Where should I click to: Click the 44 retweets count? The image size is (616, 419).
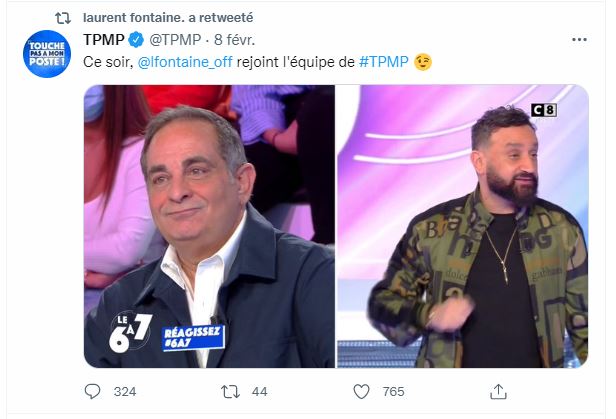tap(259, 391)
